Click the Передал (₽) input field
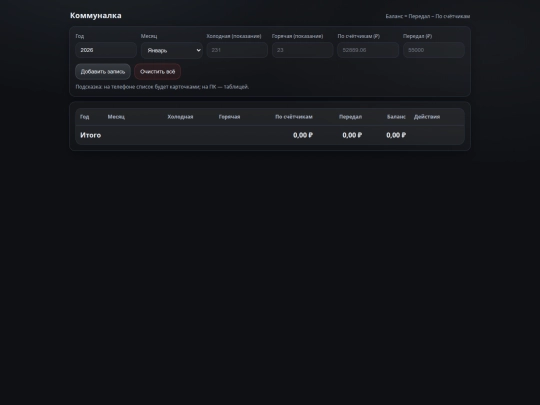Viewport: 540px width, 405px height. [x=434, y=50]
